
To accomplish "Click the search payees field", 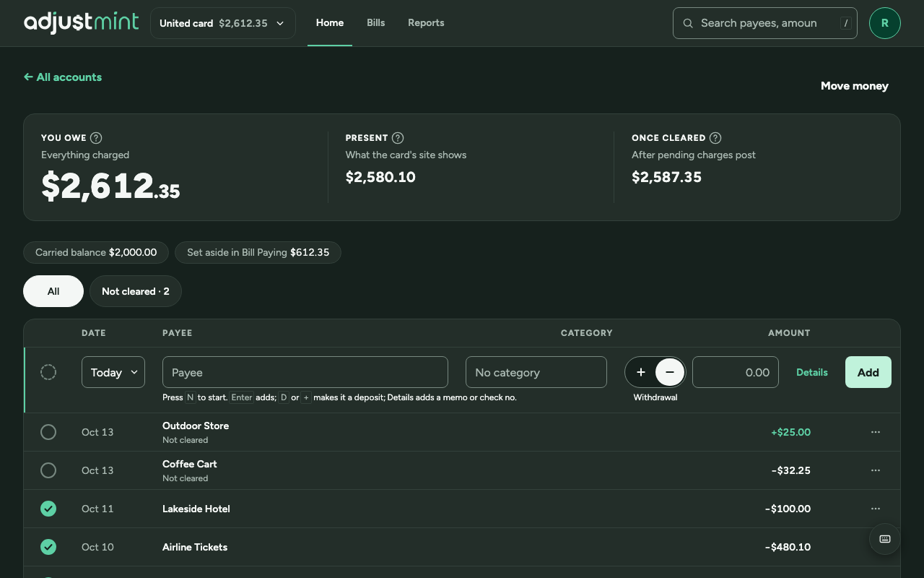I will (x=765, y=23).
